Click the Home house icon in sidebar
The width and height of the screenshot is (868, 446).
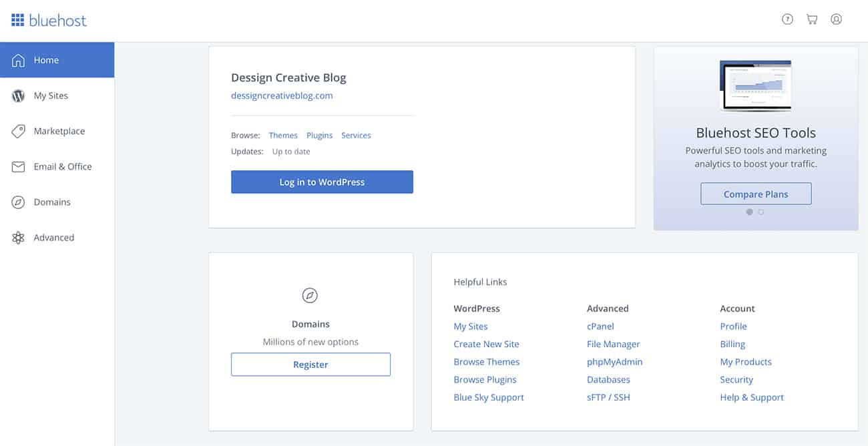[19, 60]
